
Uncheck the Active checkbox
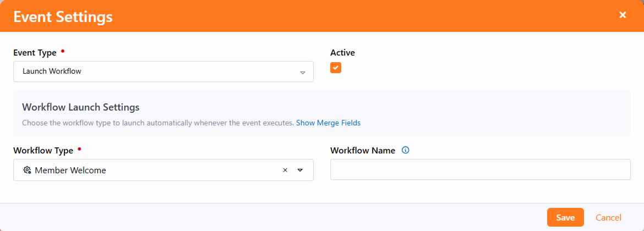[x=336, y=68]
